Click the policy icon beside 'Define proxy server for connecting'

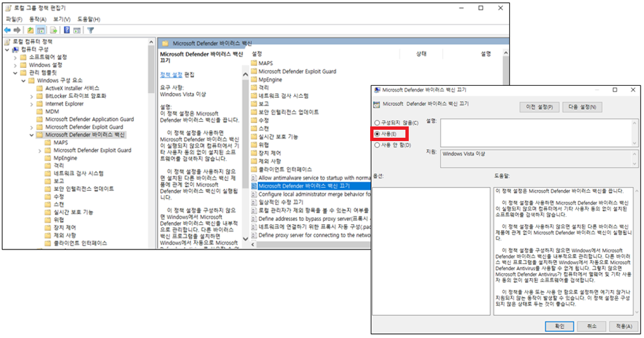(x=255, y=235)
